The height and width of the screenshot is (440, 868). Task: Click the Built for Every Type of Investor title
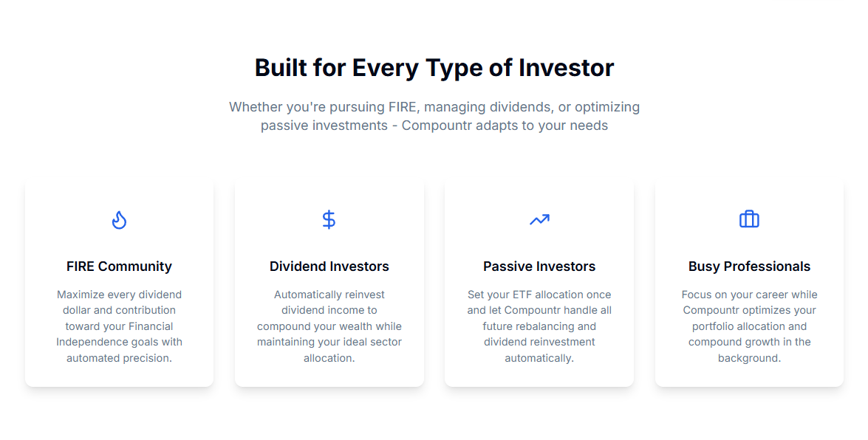434,68
